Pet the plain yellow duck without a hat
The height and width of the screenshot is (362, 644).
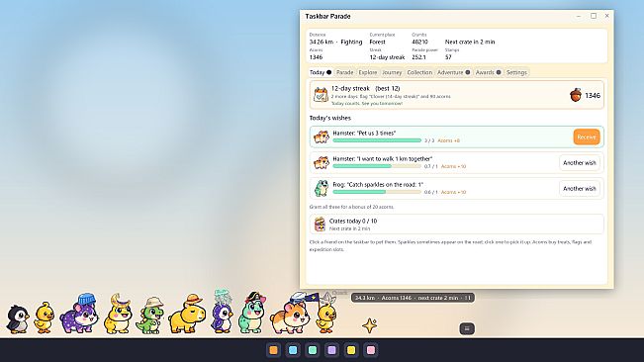[44, 317]
